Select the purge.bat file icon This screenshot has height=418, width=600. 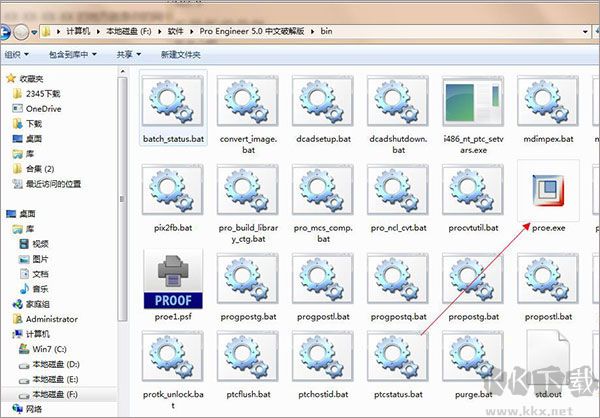473,357
